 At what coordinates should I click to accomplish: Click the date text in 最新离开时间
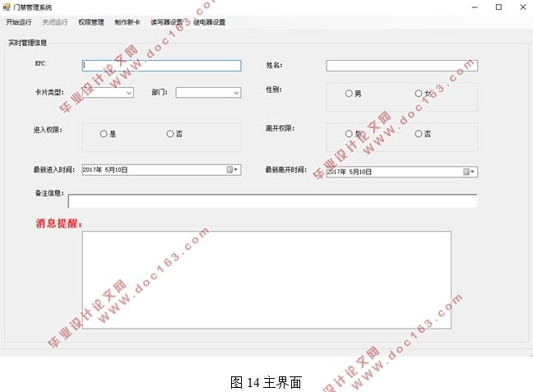click(349, 172)
